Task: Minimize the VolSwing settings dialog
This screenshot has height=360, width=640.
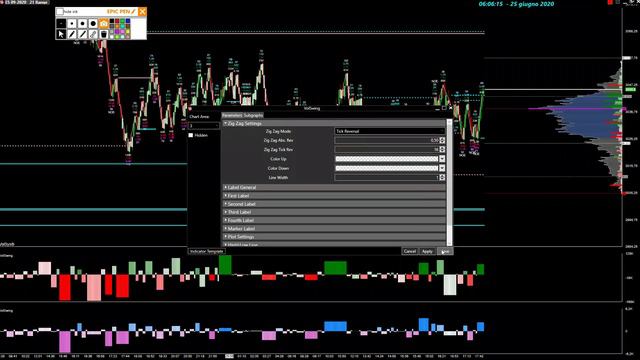Action: [x=438, y=109]
